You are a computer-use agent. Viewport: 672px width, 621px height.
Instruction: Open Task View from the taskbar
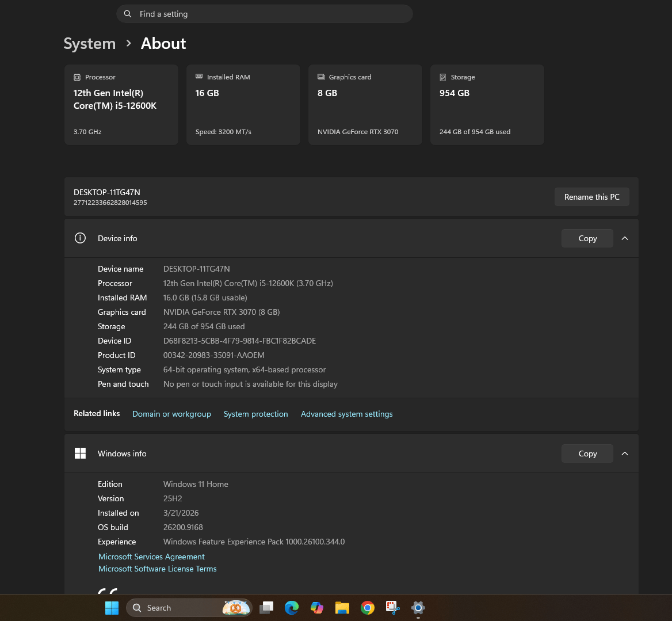266,608
